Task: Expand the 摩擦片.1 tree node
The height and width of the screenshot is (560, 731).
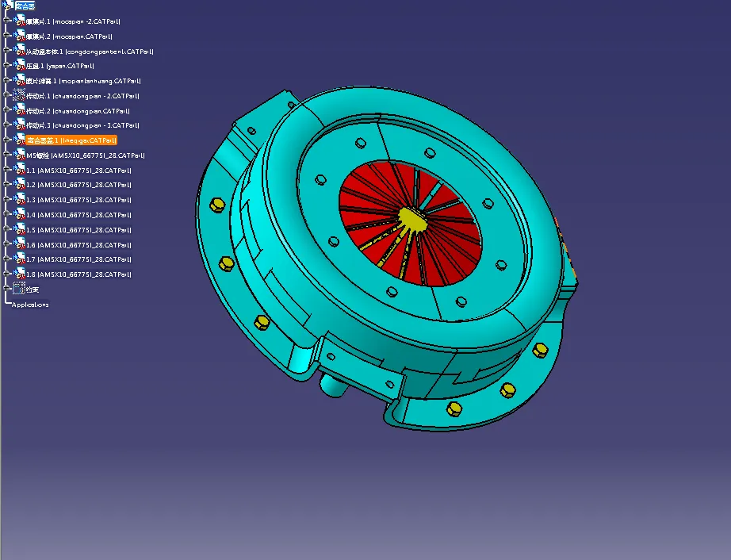Action: coord(6,21)
